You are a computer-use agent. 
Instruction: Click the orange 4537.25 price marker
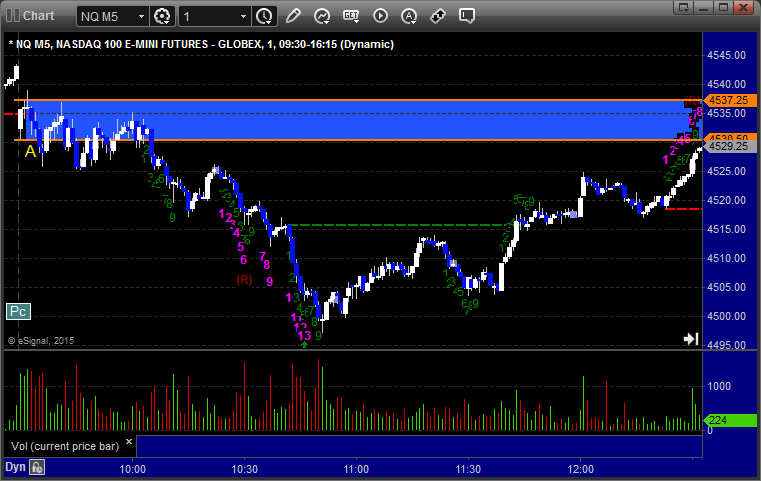click(x=729, y=100)
